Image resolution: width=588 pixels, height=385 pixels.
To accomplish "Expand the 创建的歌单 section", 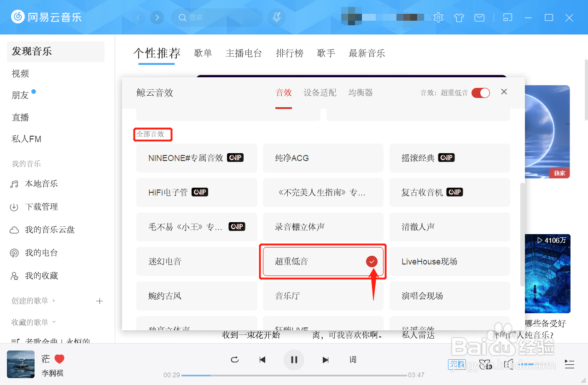I will 34,301.
